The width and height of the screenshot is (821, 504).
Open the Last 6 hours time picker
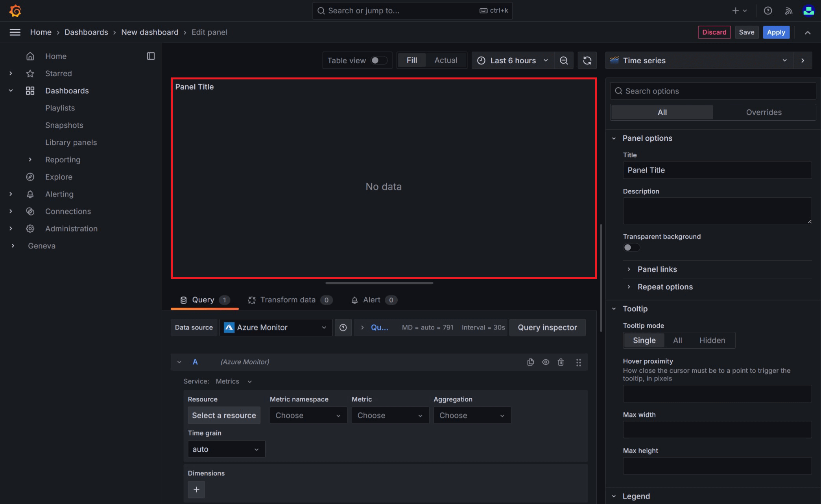[513, 61]
